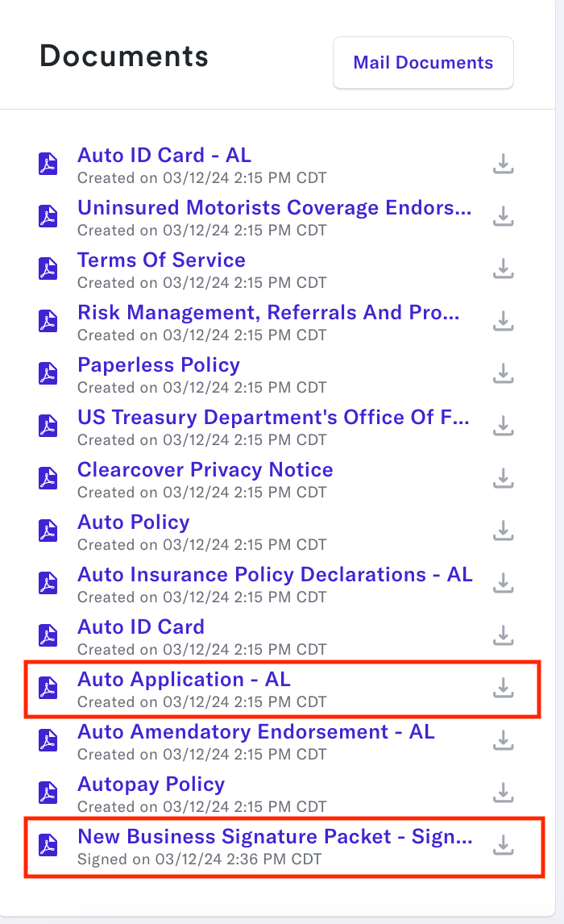Open the Terms Of Service document

(161, 260)
